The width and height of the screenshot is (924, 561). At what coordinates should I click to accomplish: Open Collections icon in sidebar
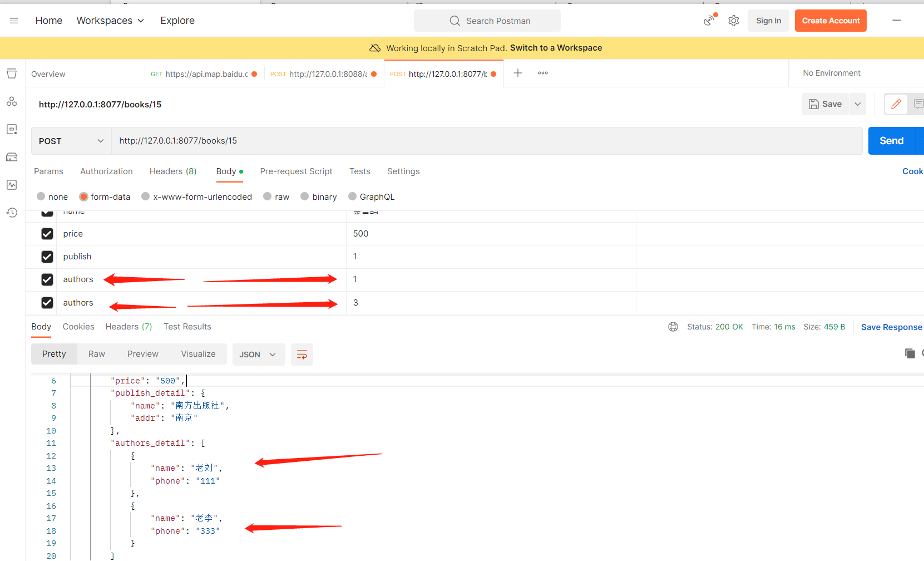tap(12, 74)
